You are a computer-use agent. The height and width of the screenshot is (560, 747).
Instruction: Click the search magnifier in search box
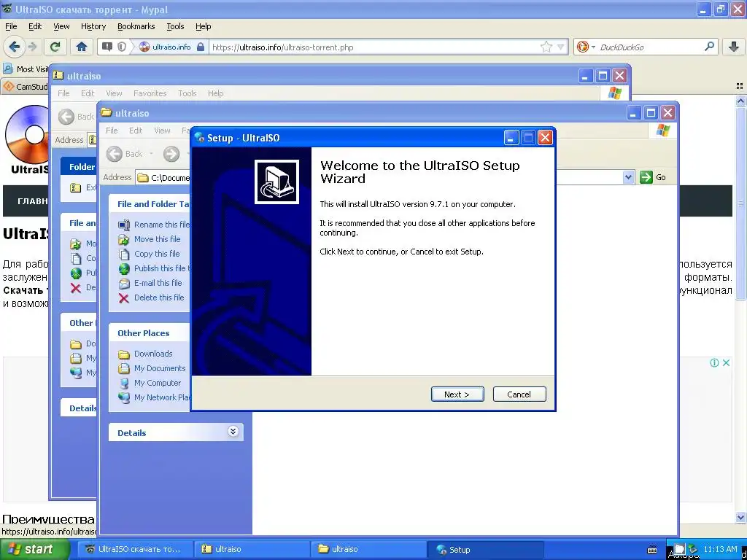coord(709,47)
